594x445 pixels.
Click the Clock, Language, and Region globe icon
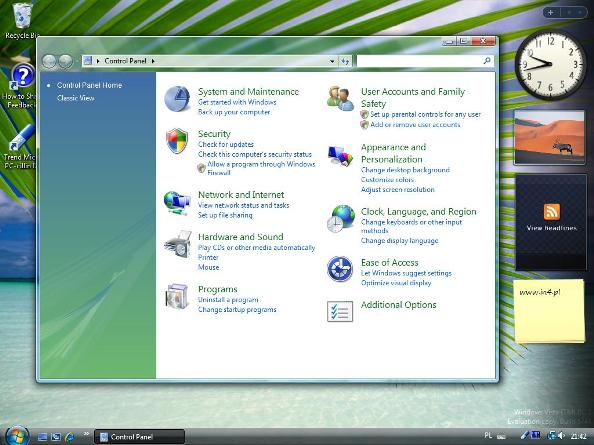[x=341, y=219]
